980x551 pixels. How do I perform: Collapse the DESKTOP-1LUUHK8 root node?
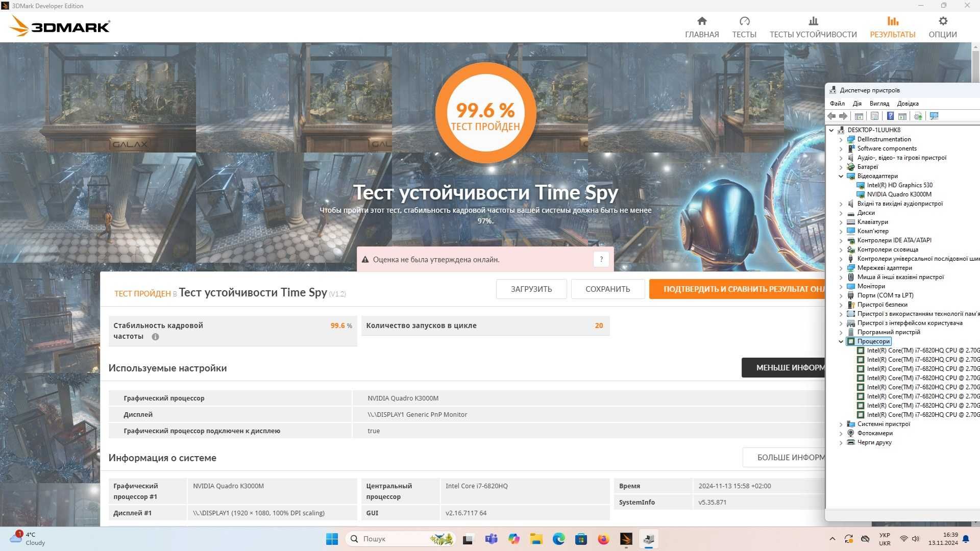[831, 130]
